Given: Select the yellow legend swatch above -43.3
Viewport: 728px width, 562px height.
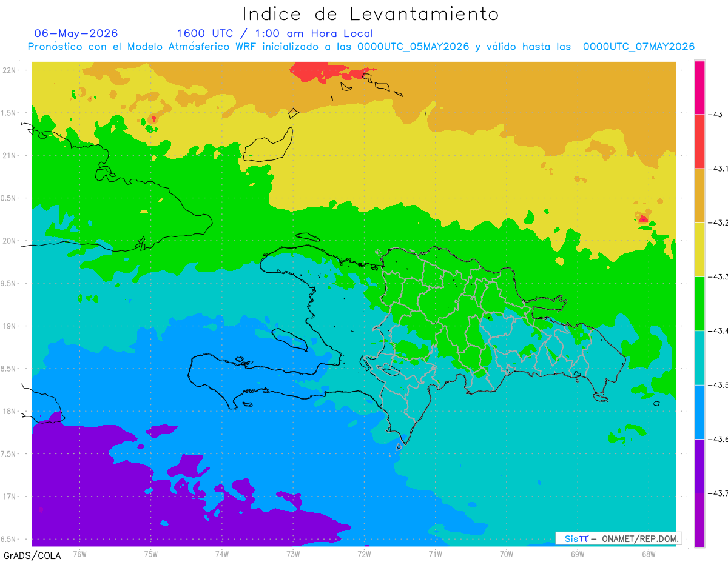Looking at the screenshot, I should point(699,249).
